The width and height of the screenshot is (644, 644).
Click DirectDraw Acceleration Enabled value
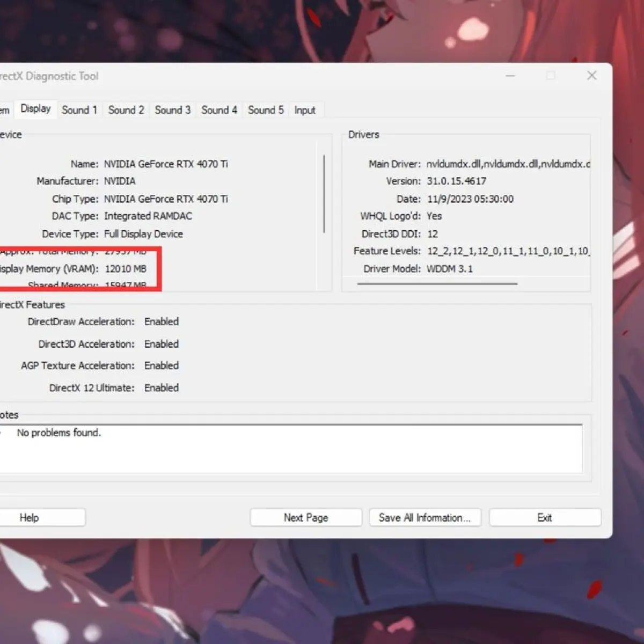(162, 321)
